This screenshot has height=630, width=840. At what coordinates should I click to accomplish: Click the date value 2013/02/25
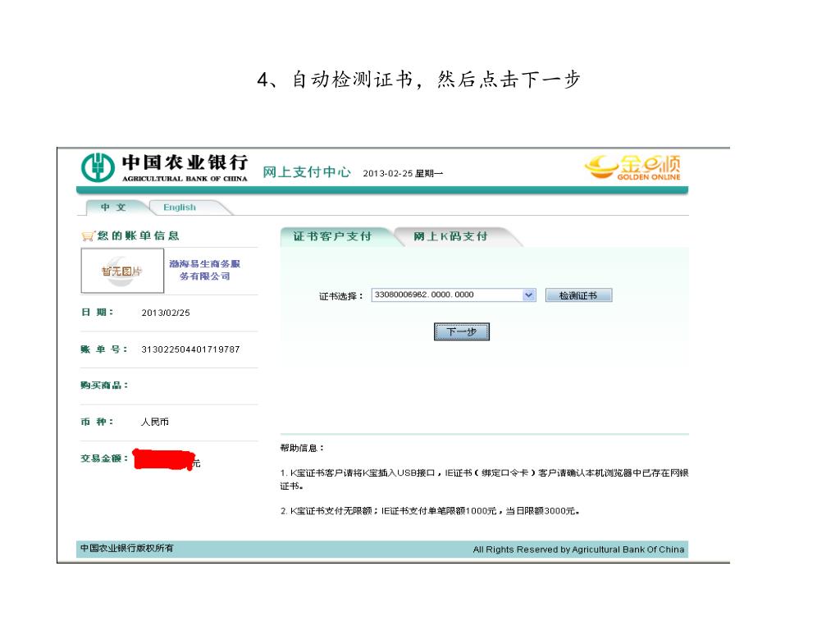click(x=166, y=313)
